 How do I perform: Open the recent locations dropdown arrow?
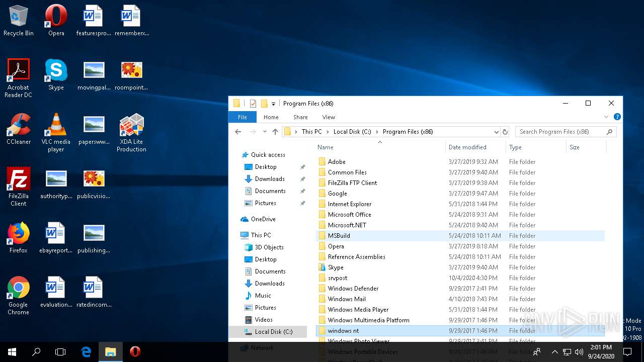(x=265, y=132)
